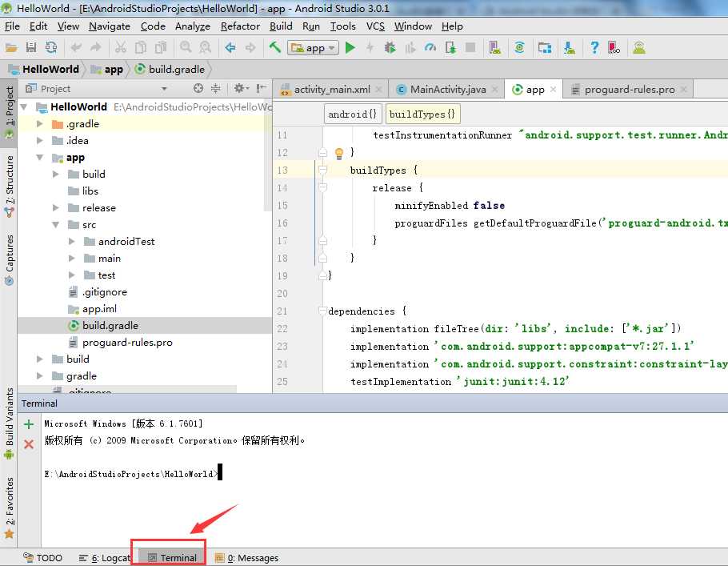
Task: Click the Cut scissors icon
Action: point(120,47)
